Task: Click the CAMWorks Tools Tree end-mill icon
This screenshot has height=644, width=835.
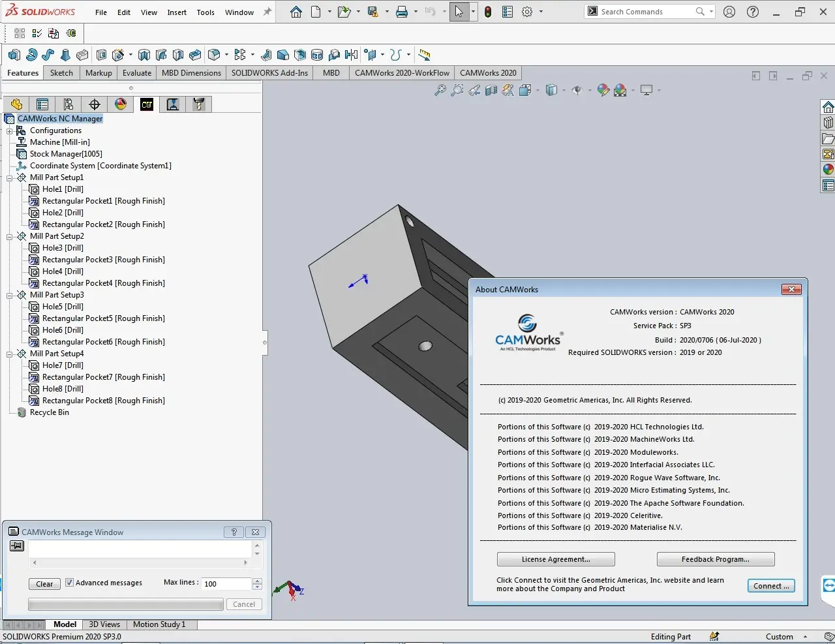Action: coord(199,104)
